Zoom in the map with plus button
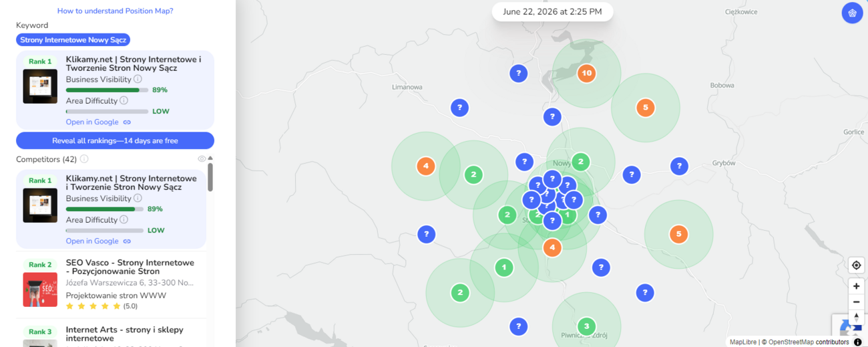The width and height of the screenshot is (868, 347). point(856,286)
